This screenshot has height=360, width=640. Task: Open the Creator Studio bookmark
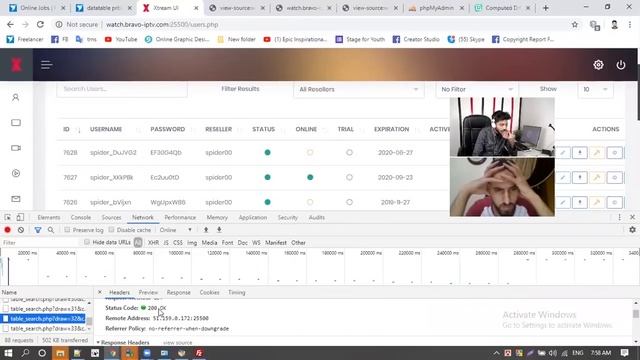click(x=416, y=39)
